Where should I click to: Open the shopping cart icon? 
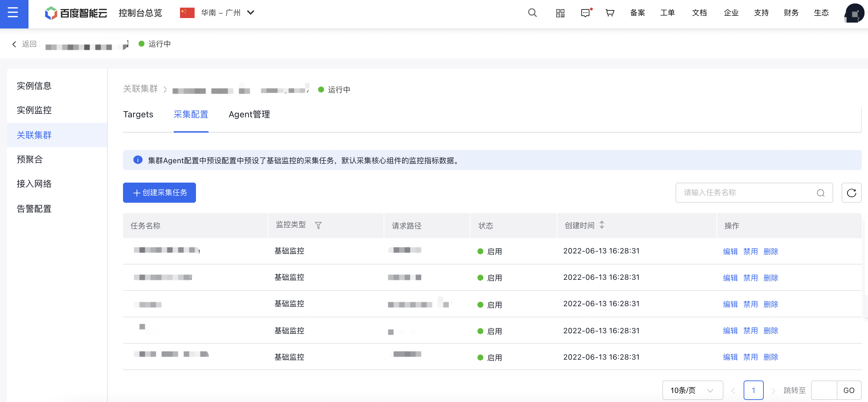pyautogui.click(x=610, y=13)
